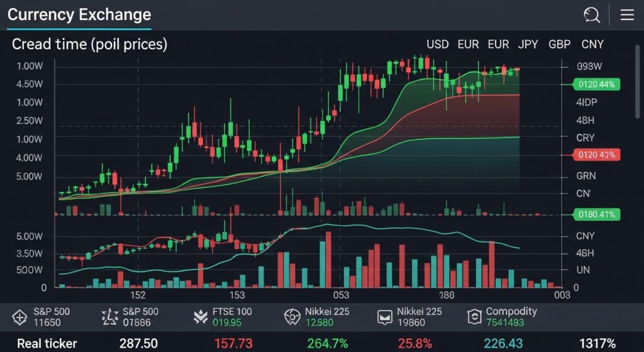644x352 pixels.
Task: Click the Compodity hexagon icon
Action: click(474, 317)
